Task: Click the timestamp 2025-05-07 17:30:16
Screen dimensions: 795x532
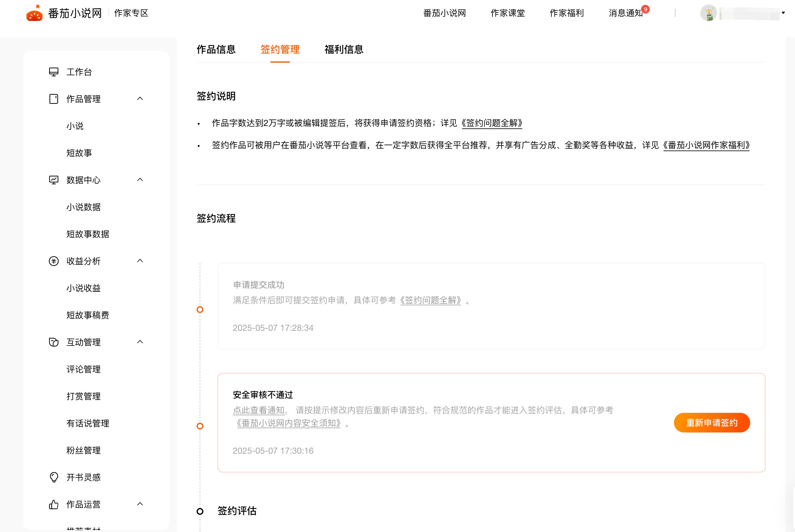Action: point(273,451)
